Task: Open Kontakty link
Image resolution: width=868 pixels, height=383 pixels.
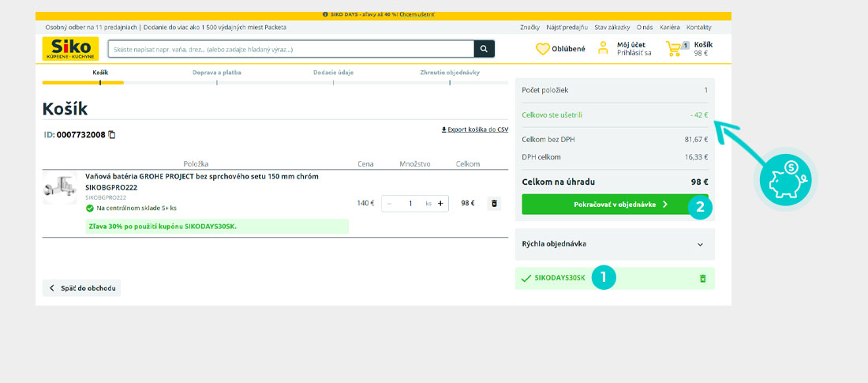Action: 698,27
